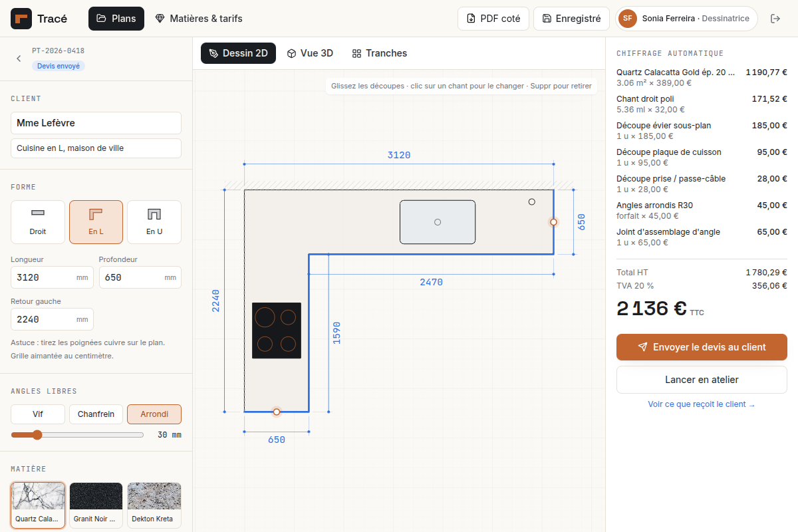Click the SF user avatar
The height and width of the screenshot is (532, 798).
[627, 19]
